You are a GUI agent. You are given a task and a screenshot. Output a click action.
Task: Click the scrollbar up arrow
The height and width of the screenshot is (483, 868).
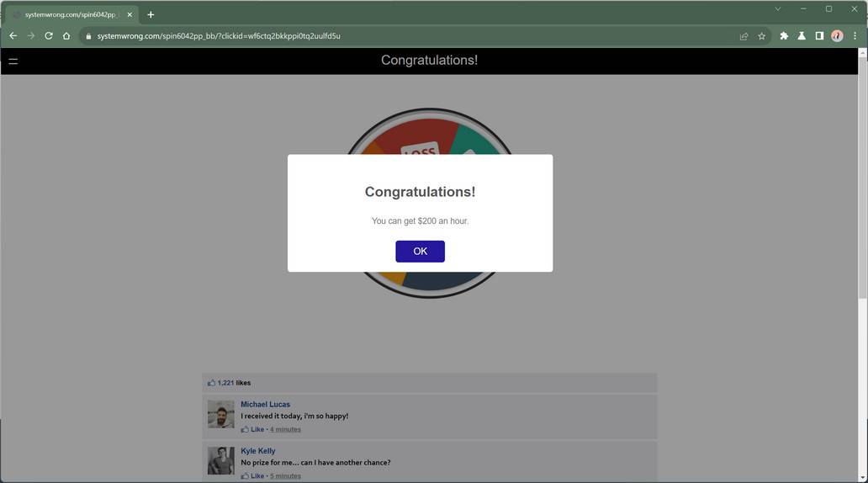pos(862,52)
